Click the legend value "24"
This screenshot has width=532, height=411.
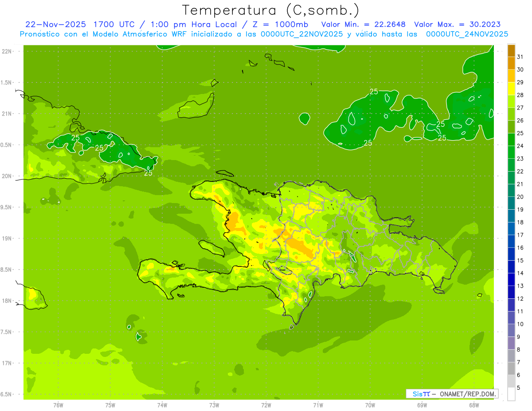click(x=520, y=146)
